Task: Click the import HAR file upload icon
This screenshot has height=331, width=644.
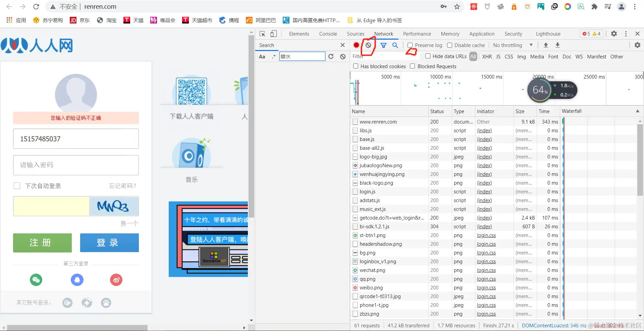Action: 546,45
